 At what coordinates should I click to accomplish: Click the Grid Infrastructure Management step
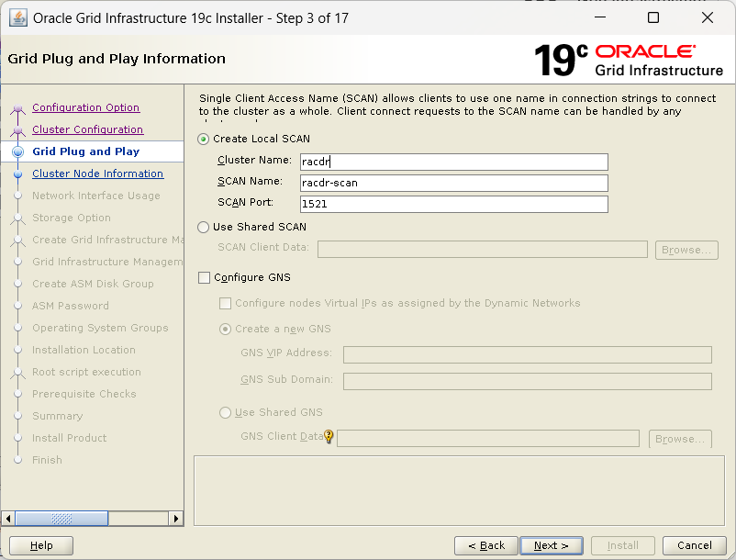point(107,262)
